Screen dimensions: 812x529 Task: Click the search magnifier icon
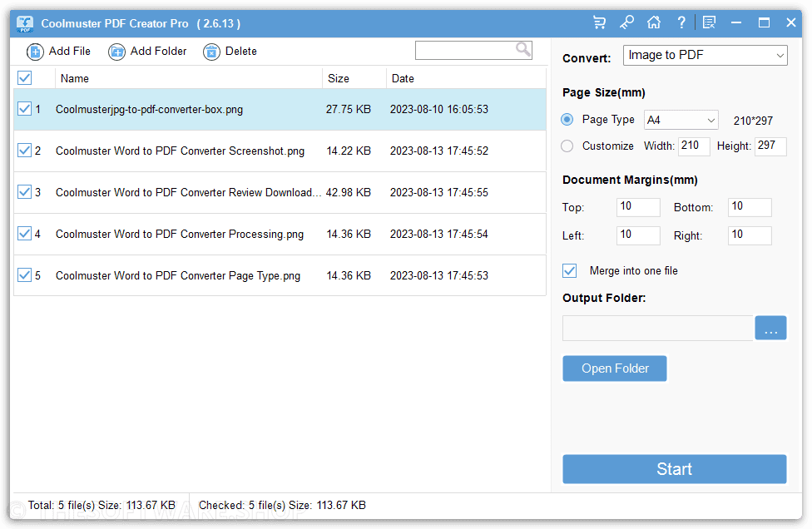(523, 50)
